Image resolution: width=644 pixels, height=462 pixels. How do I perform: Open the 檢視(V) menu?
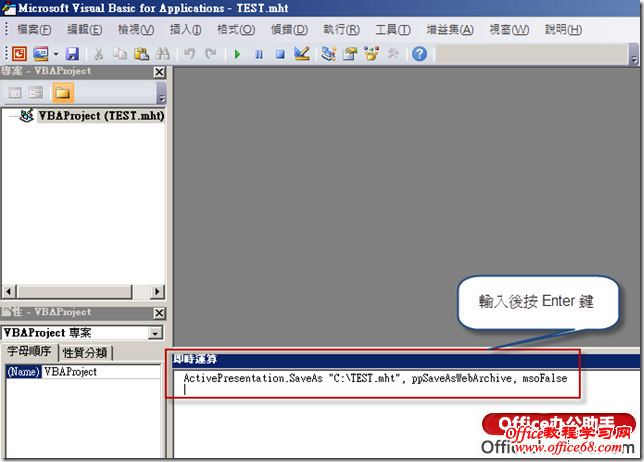136,30
